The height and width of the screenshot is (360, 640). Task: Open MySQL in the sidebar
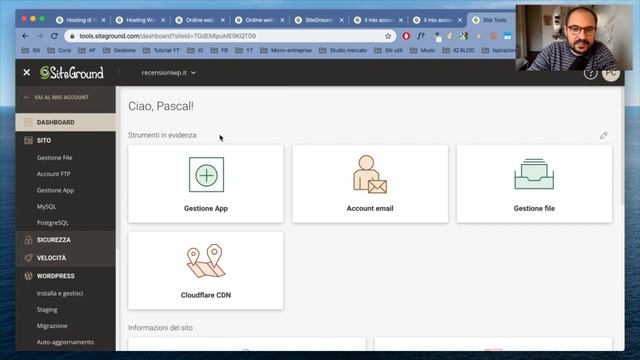pos(46,207)
